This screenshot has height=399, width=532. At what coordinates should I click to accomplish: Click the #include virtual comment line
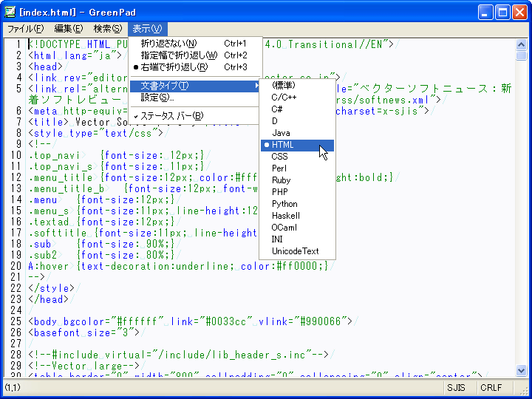pyautogui.click(x=179, y=355)
